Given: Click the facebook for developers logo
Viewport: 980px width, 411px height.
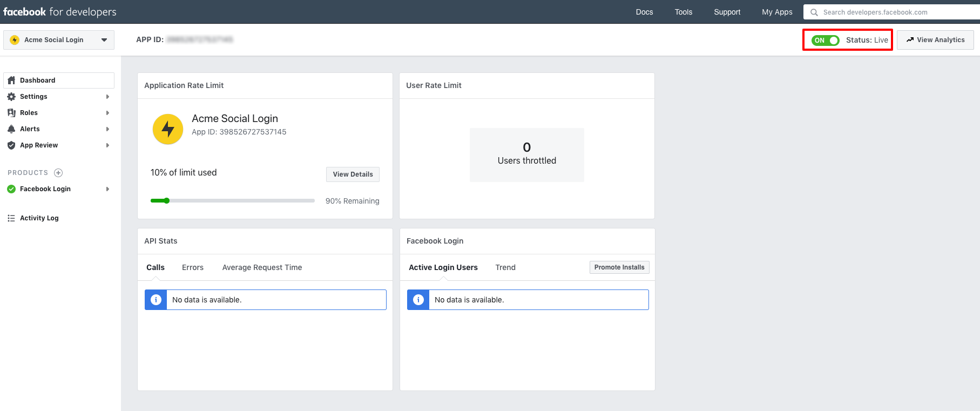Looking at the screenshot, I should (60, 12).
